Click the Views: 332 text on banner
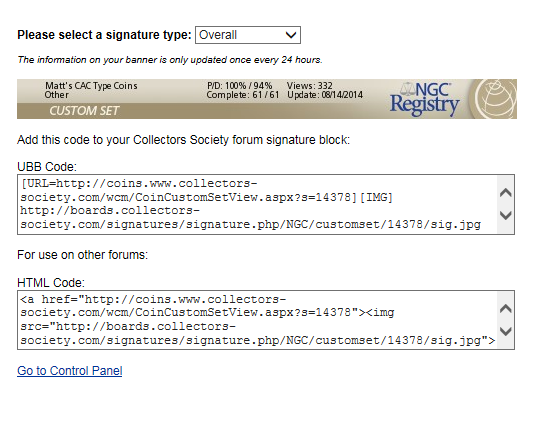The image size is (550, 425). (x=309, y=86)
